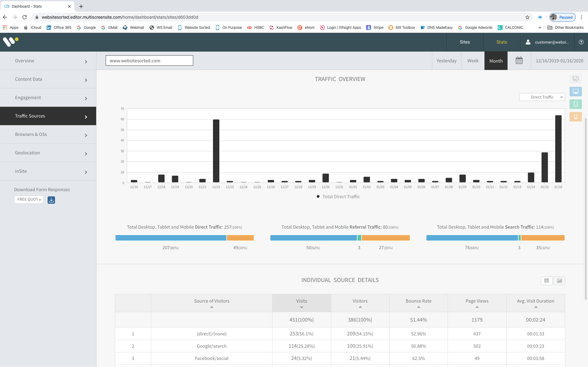This screenshot has width=588, height=367.
Task: Switch to the Sites tab
Action: coord(465,42)
